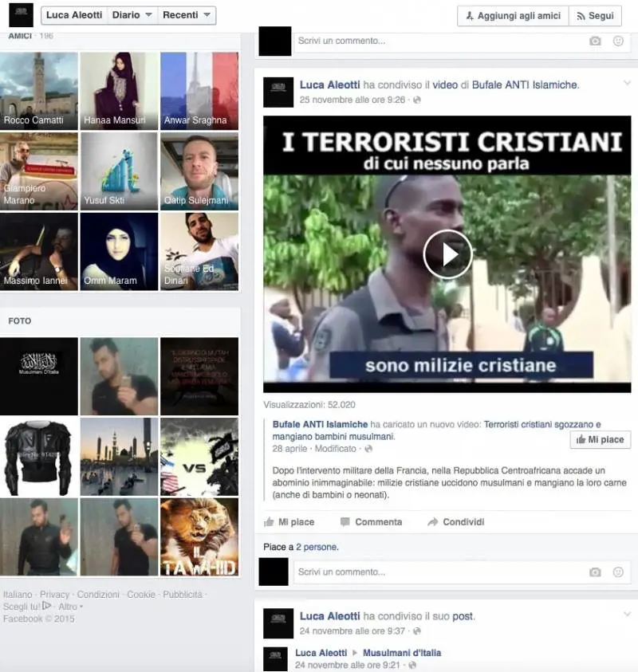Viewport: 638px width, 672px height.
Task: Open the mosque at sunset photo
Action: 119,457
